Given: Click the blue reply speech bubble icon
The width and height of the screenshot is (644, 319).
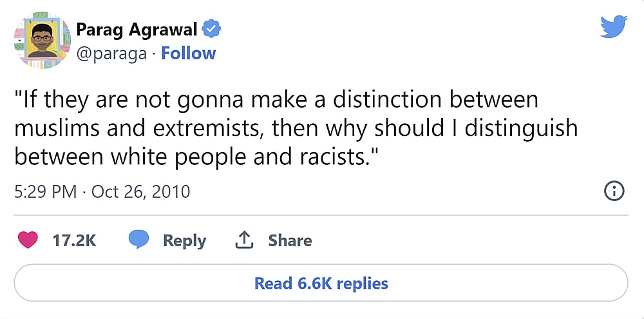Looking at the screenshot, I should tap(138, 240).
